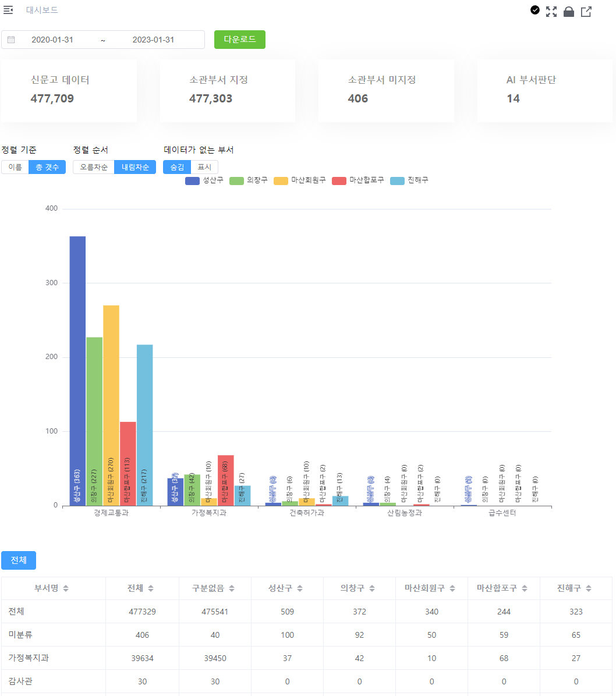
Task: Click the start date 2020-01-31 field
Action: [x=52, y=40]
